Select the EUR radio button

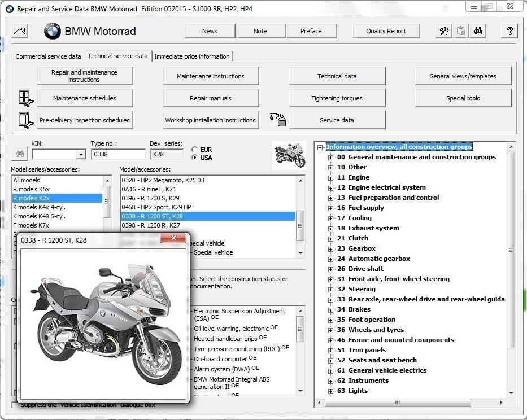(x=194, y=150)
